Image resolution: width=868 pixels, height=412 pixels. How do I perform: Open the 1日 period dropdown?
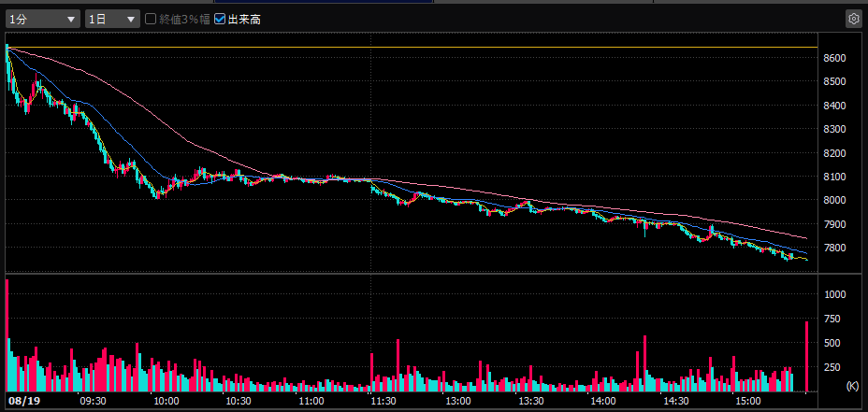112,20
